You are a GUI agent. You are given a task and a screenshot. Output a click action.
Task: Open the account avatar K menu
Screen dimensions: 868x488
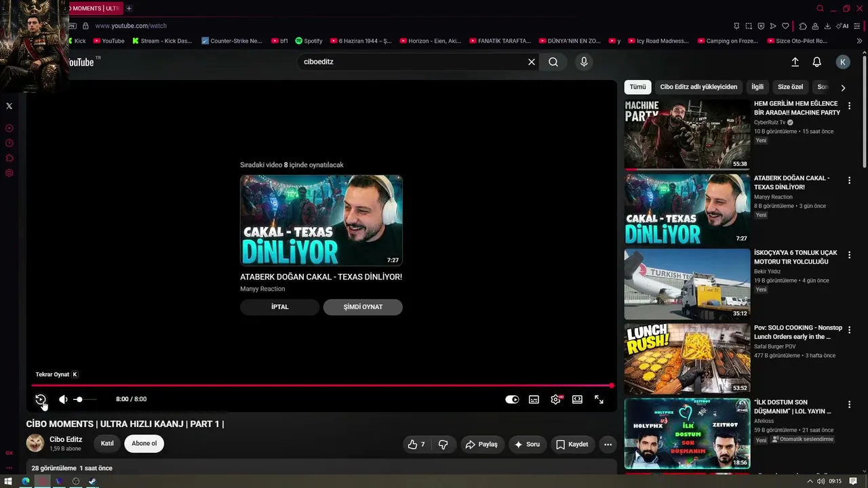[843, 62]
